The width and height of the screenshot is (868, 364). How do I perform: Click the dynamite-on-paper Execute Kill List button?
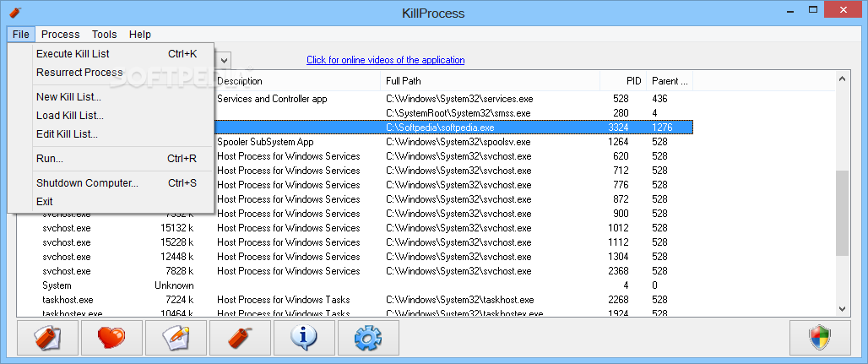[48, 338]
